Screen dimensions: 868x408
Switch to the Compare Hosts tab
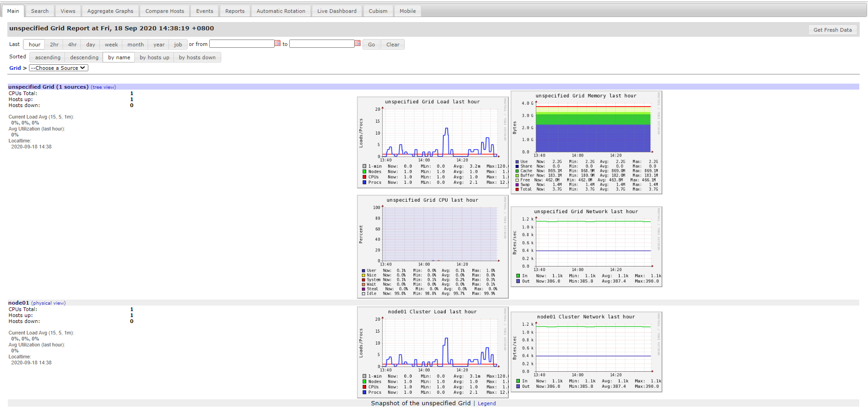pyautogui.click(x=165, y=11)
